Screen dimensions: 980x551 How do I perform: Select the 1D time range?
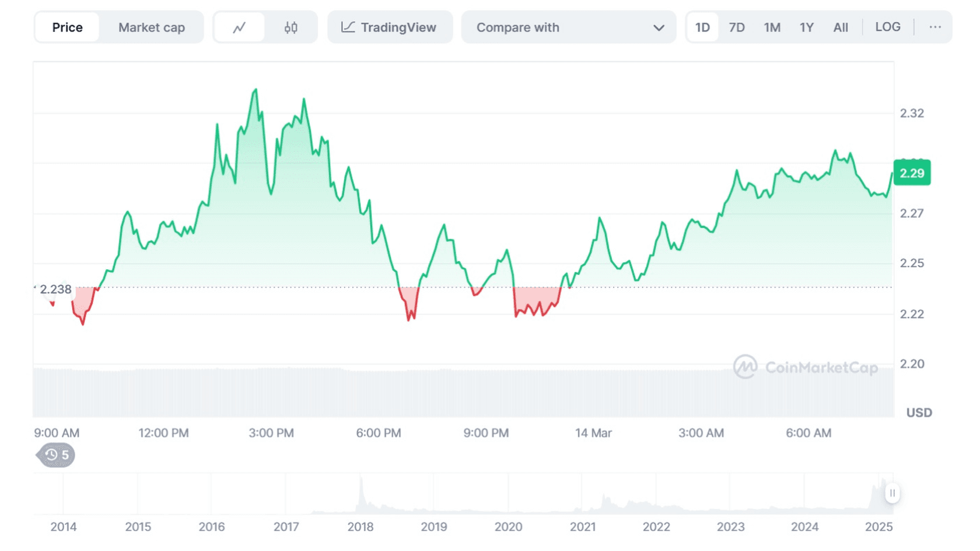702,27
